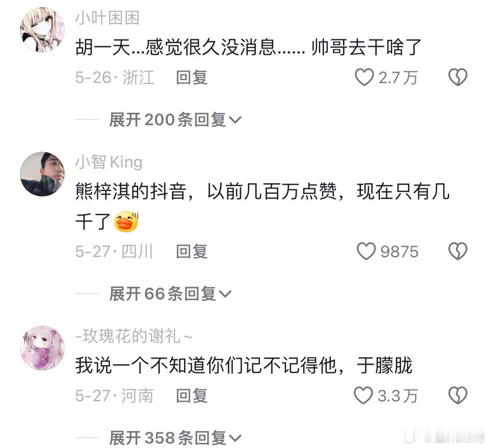This screenshot has width=489, height=448.
Task: Like 小智 King's comment with 9875 likes
Action: pyautogui.click(x=366, y=251)
